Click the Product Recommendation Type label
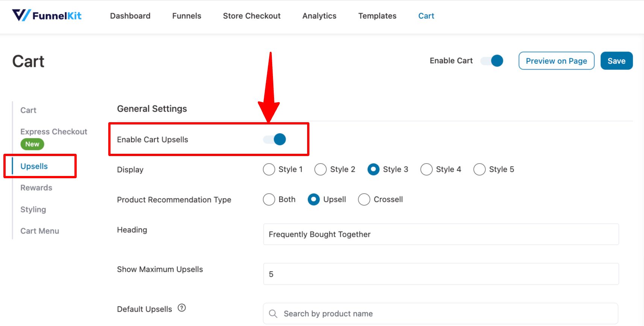Screen dimensions: 644x326 pos(174,200)
